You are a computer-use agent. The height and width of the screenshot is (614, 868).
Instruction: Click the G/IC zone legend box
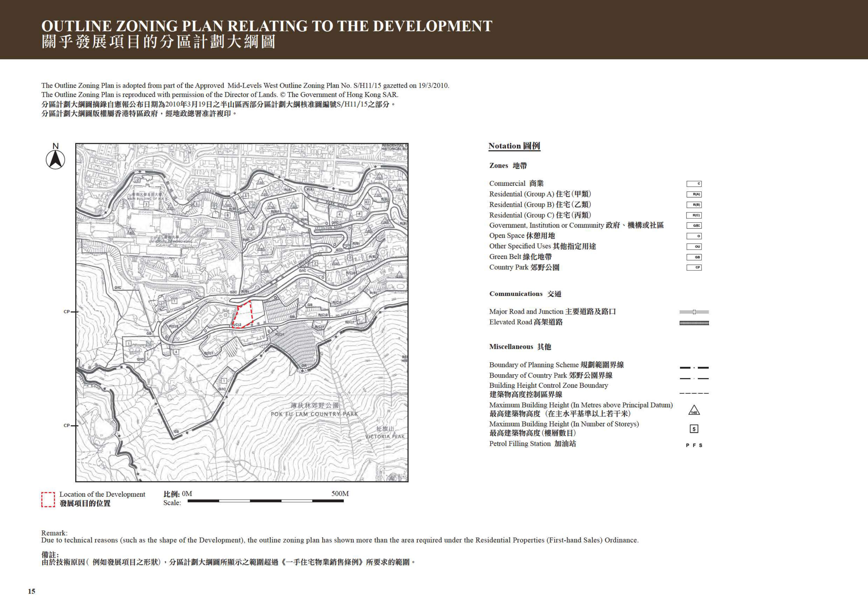(x=694, y=226)
